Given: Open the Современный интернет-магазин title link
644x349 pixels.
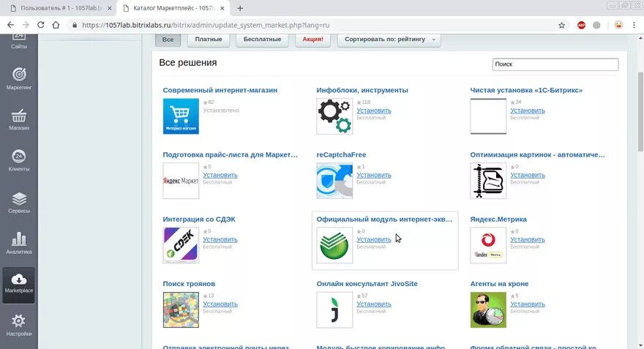Looking at the screenshot, I should pos(220,90).
